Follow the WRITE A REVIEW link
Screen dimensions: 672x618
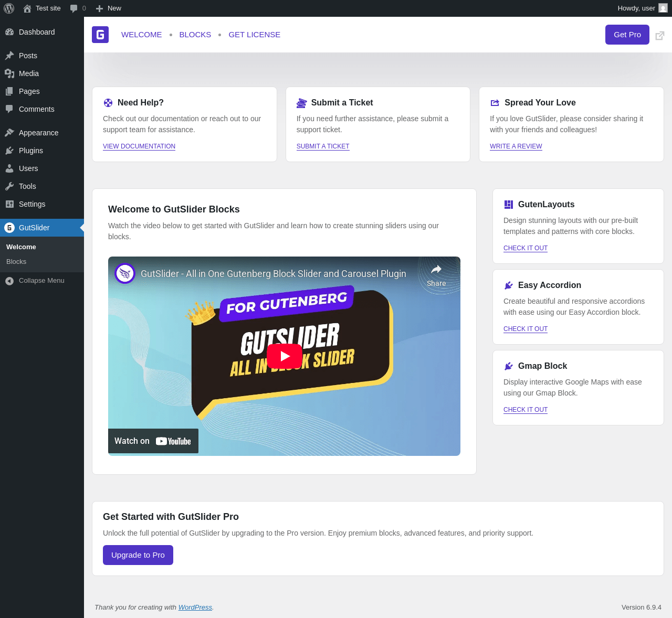[516, 146]
